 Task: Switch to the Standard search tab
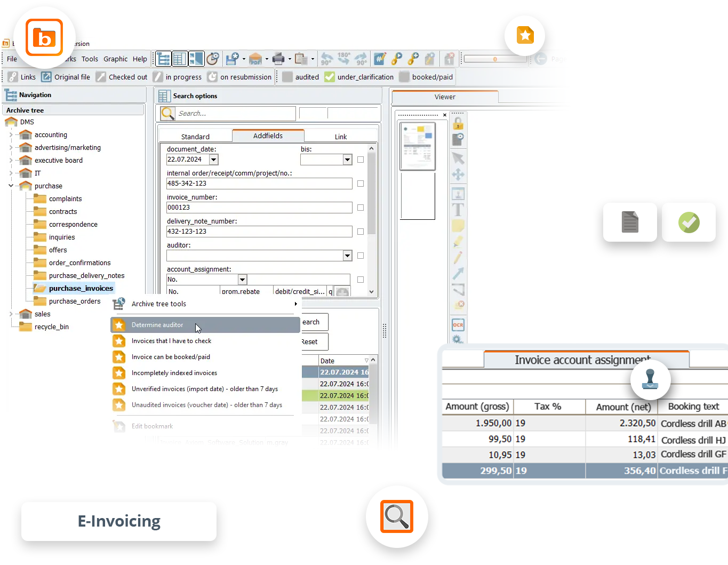point(195,136)
